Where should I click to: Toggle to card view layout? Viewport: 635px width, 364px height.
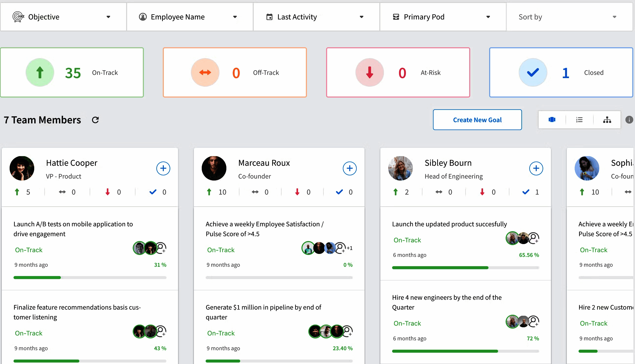pyautogui.click(x=552, y=119)
